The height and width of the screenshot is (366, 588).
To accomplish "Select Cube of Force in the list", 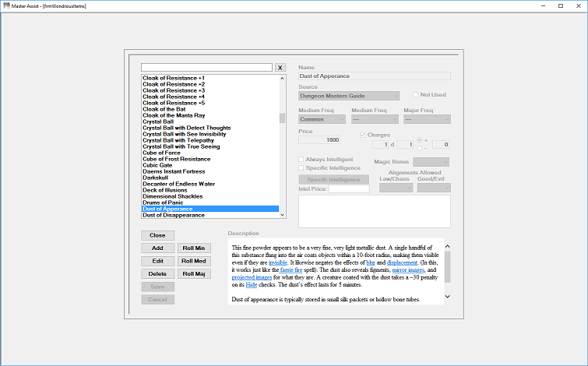I will [161, 153].
